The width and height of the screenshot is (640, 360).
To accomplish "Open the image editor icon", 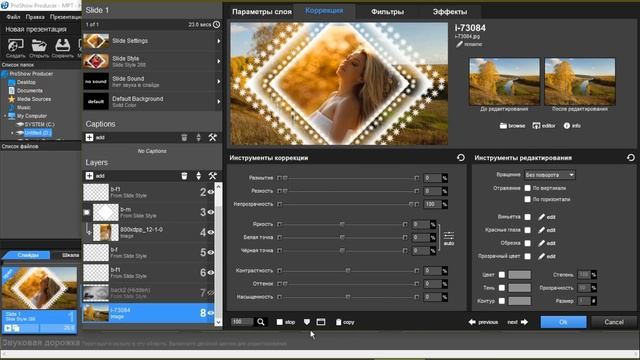I will click(536, 126).
